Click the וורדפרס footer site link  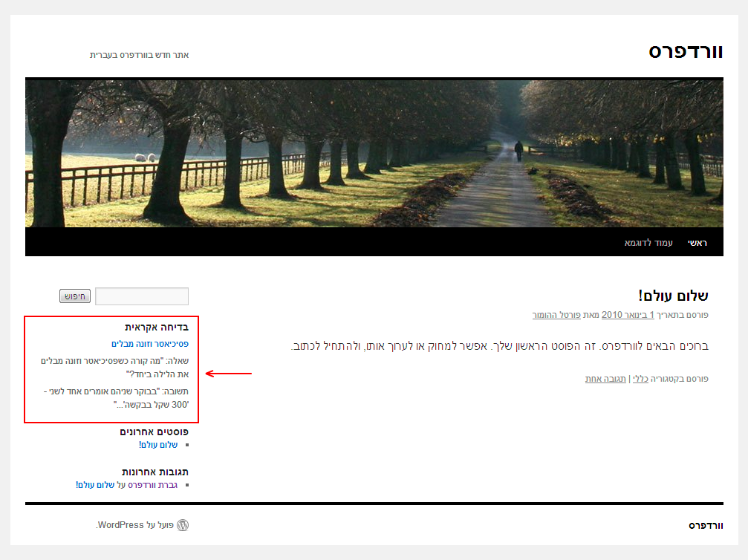pos(706,526)
